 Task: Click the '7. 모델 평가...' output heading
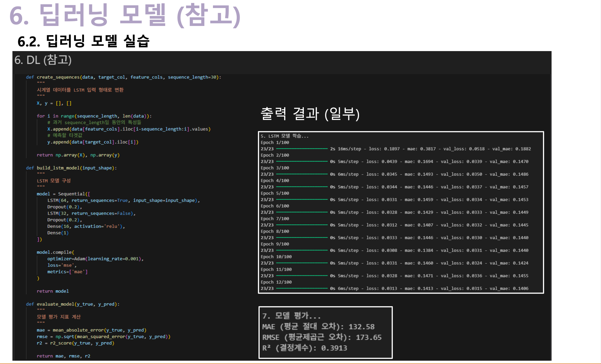tap(291, 316)
